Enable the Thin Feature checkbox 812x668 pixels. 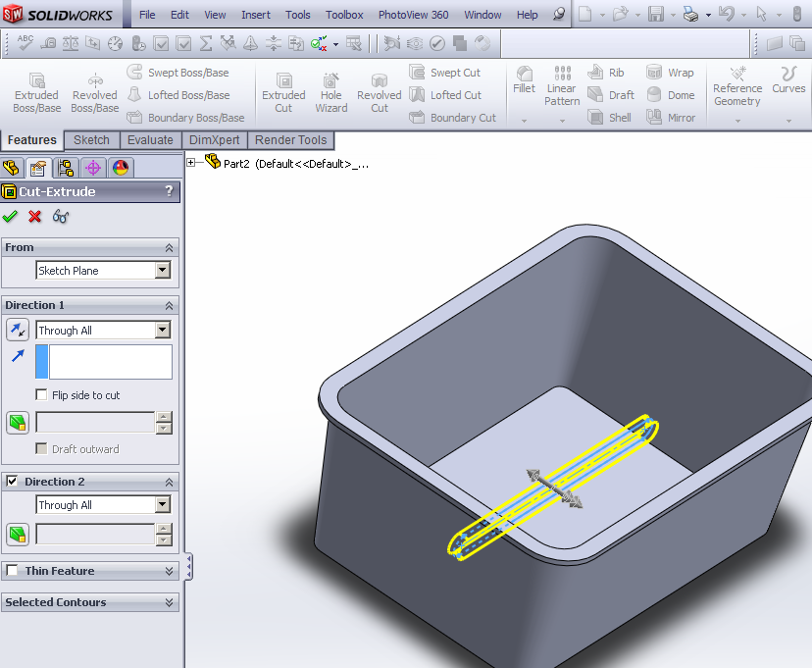click(x=12, y=570)
